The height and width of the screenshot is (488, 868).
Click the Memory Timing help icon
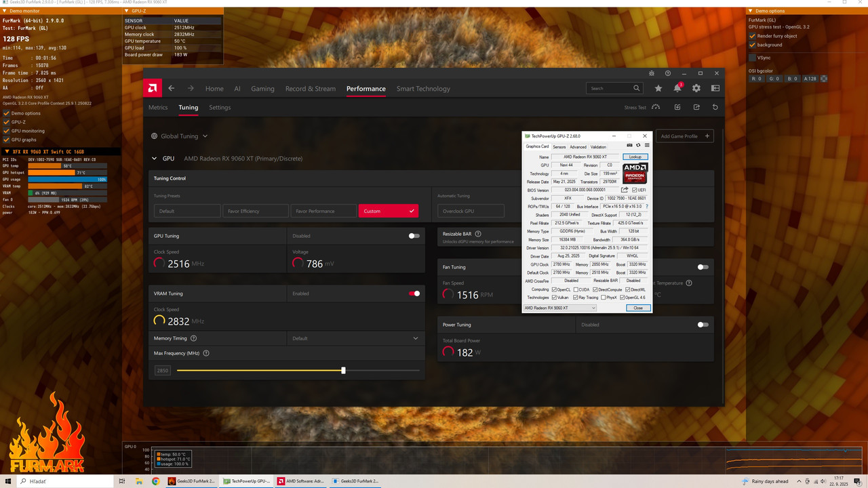point(193,338)
